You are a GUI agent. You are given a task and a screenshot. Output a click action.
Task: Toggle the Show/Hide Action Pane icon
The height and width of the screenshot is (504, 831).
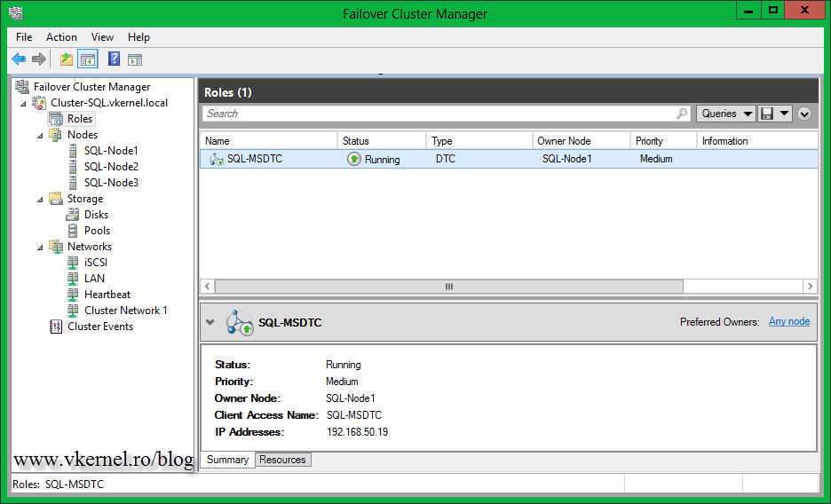coord(135,59)
